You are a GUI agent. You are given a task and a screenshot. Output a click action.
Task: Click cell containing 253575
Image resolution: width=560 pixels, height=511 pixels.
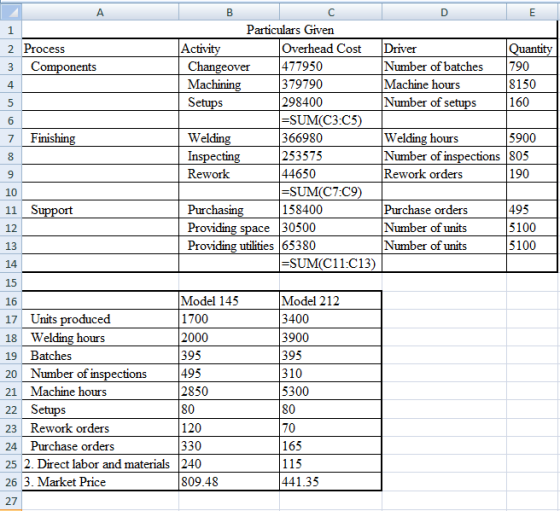click(331, 156)
